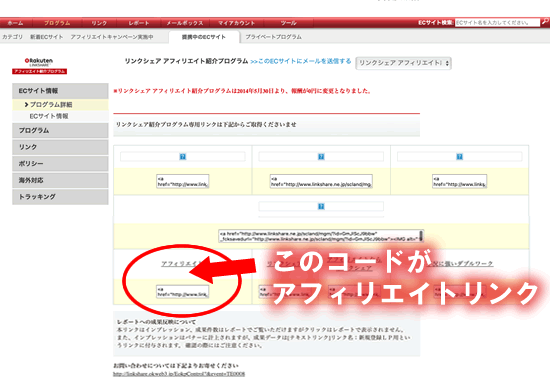
Task: Click the ECサイト名 search input field
Action: tap(497, 22)
